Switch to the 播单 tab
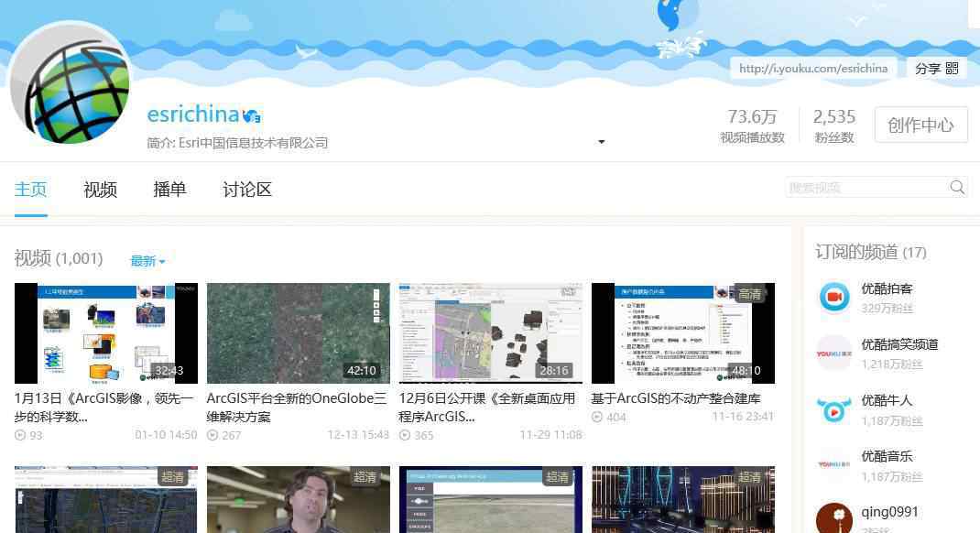The width and height of the screenshot is (980, 533). pyautogui.click(x=169, y=190)
